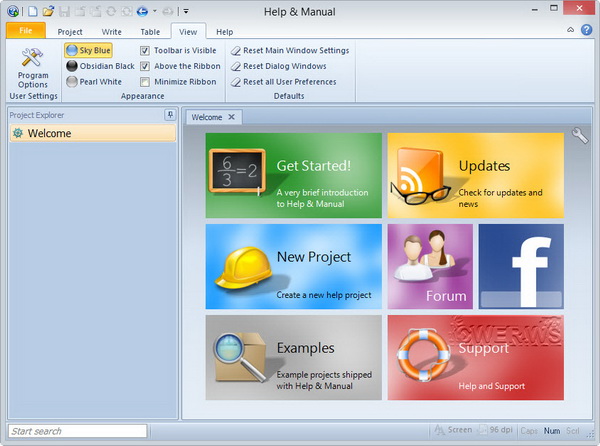Switch to the Project ribbon tab

(70, 32)
